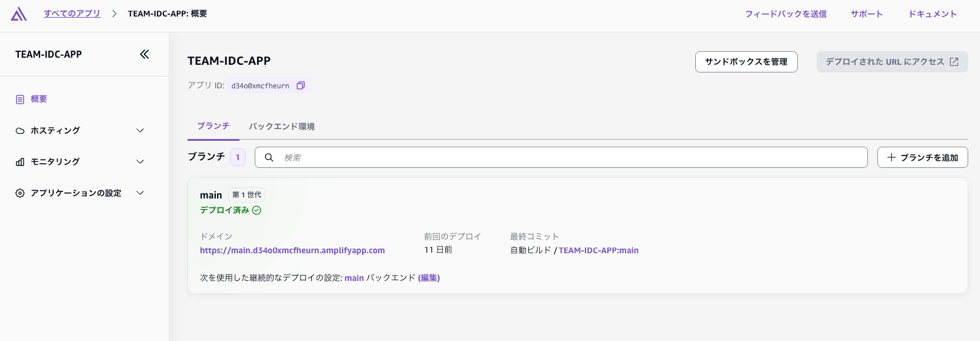Collapse the sidebar with double-chevron icon
The height and width of the screenshot is (341, 980).
pos(144,54)
